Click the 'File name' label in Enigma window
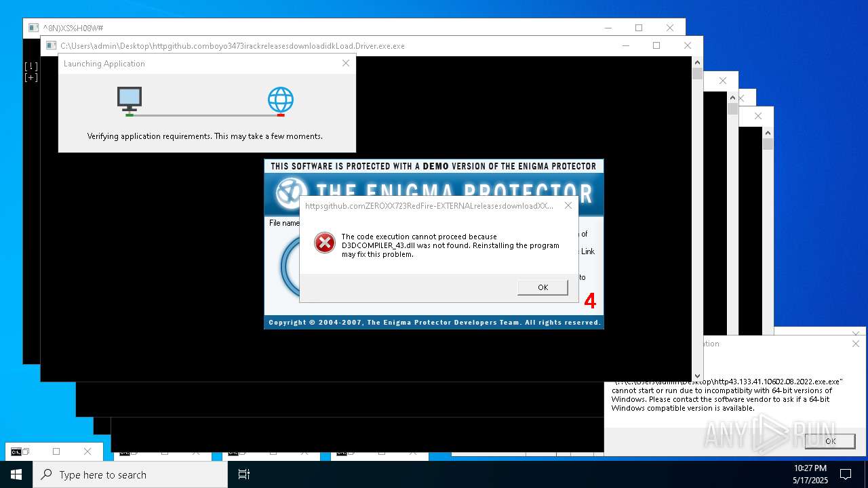Image resolution: width=868 pixels, height=488 pixels. (x=284, y=223)
